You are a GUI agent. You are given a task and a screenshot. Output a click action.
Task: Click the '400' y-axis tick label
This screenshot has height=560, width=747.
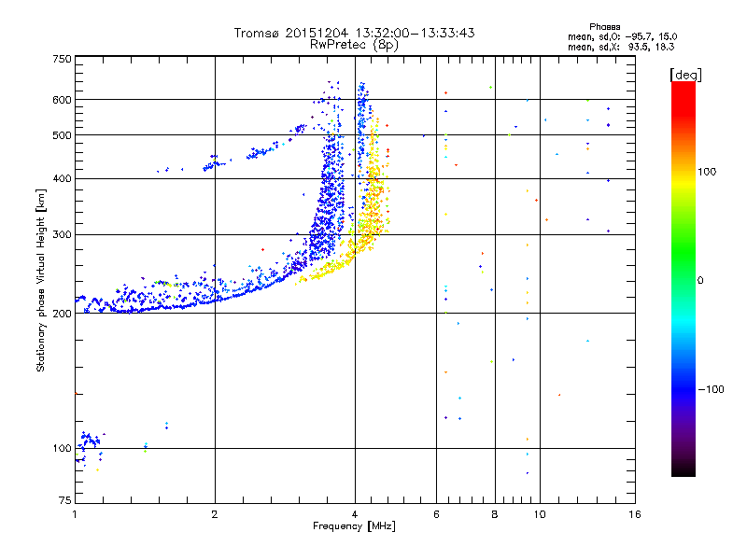point(63,179)
